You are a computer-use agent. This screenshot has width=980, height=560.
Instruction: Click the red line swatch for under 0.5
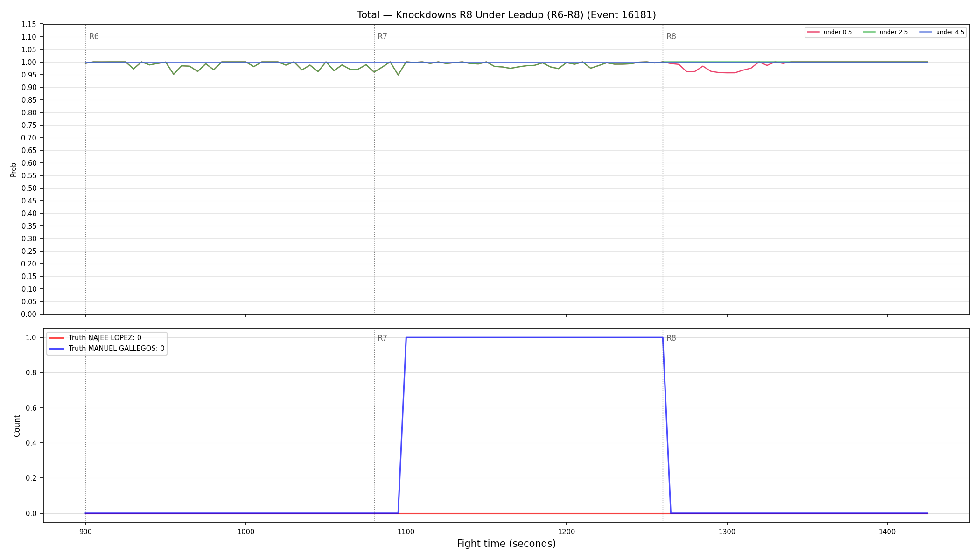[813, 32]
